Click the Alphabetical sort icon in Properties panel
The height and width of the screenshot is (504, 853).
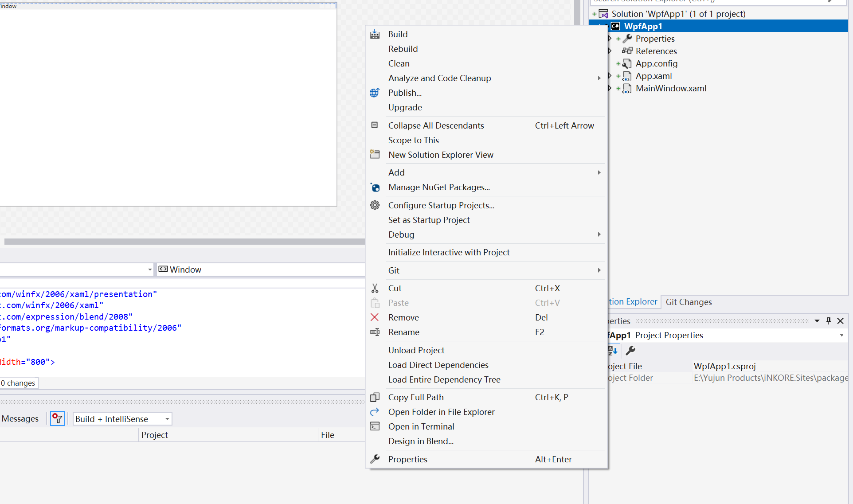tap(613, 351)
